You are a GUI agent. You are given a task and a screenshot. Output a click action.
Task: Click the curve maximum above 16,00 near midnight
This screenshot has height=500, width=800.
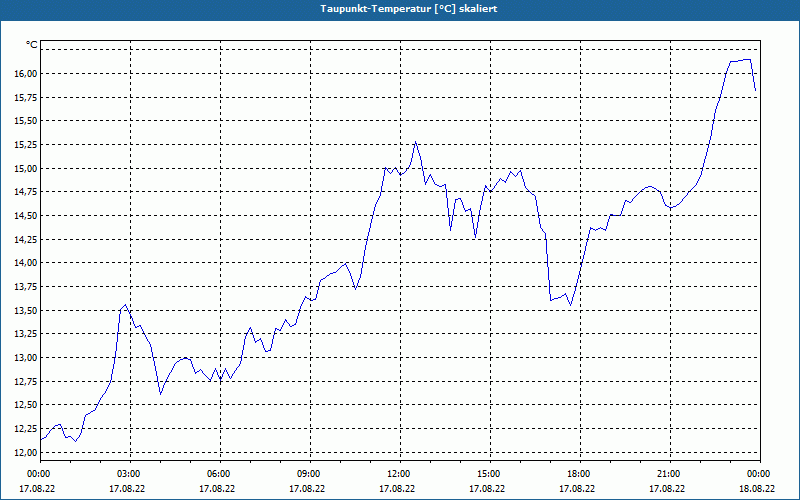(748, 60)
